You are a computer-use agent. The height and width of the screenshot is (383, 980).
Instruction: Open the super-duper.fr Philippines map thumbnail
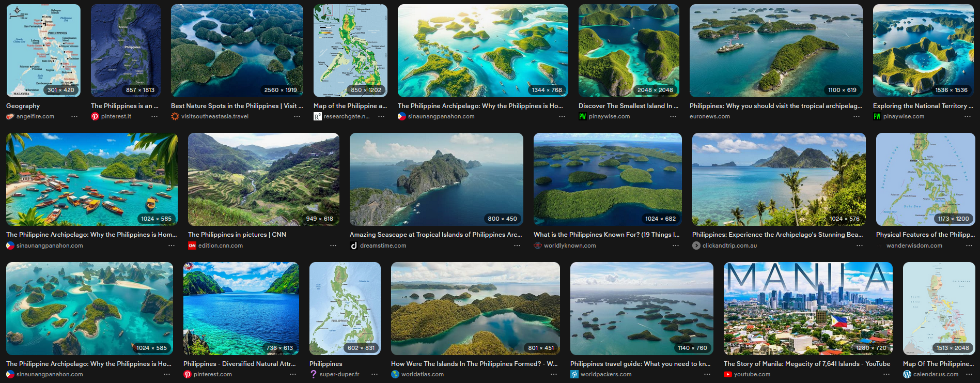pos(345,309)
